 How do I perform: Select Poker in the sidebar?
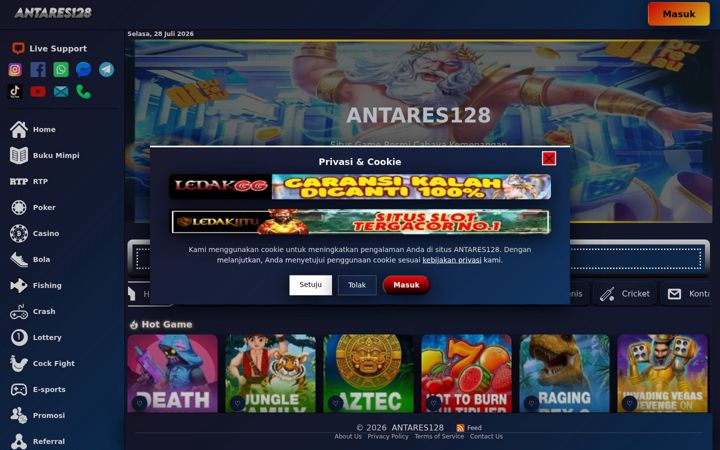click(33, 208)
